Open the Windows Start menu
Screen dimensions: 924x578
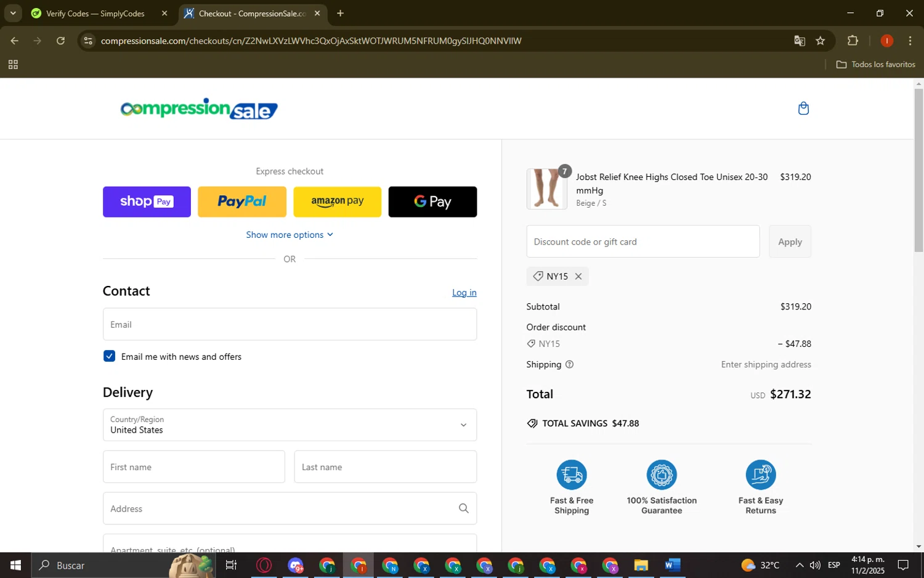[15, 565]
